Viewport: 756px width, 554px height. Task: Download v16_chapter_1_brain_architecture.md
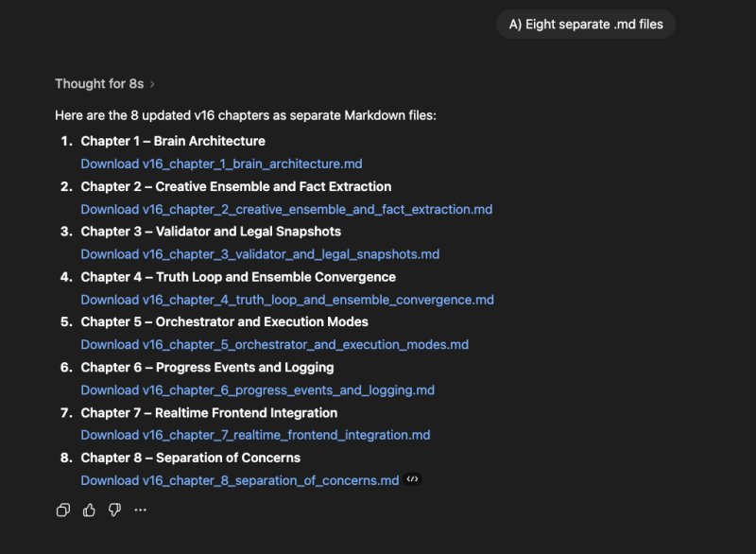point(221,164)
